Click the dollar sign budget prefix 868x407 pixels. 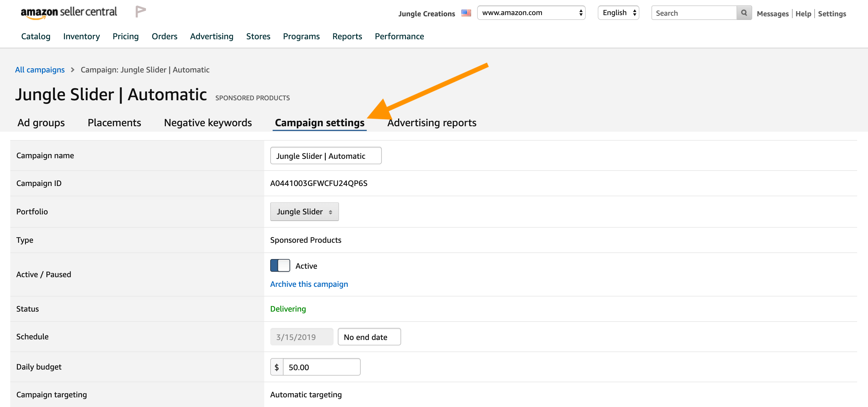coord(277,367)
